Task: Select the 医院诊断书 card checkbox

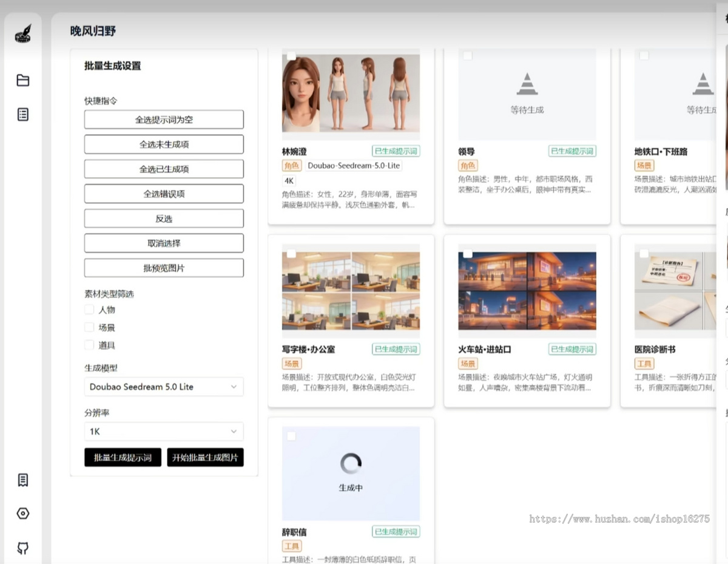Action: (x=644, y=253)
